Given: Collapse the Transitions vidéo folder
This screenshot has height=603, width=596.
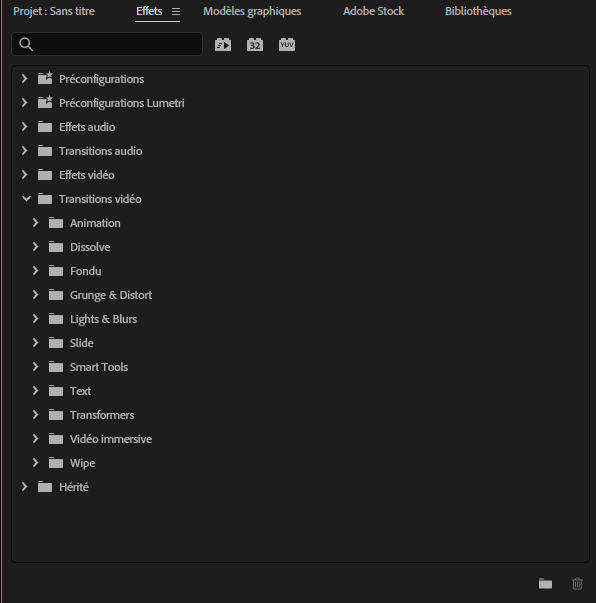Looking at the screenshot, I should (x=26, y=199).
